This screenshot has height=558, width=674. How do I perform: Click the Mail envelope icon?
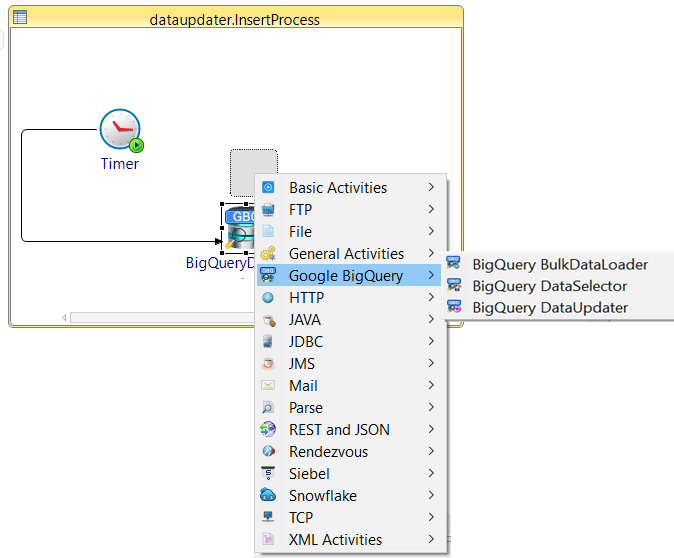(268, 386)
